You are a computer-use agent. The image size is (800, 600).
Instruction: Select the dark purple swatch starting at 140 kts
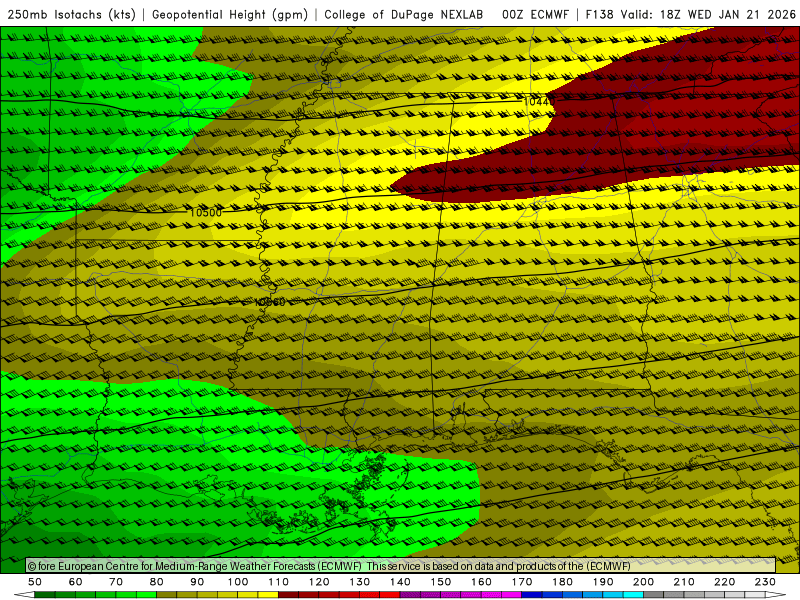pyautogui.click(x=410, y=595)
